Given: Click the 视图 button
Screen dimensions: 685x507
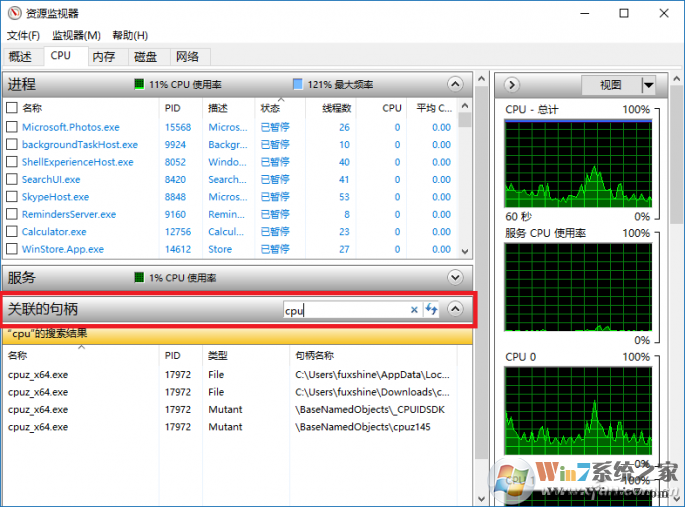Looking at the screenshot, I should click(610, 85).
